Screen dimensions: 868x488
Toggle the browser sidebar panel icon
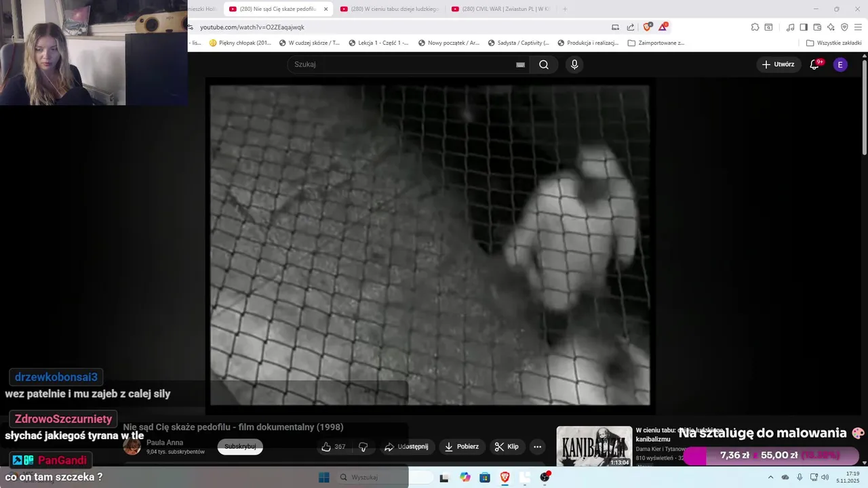click(x=804, y=27)
